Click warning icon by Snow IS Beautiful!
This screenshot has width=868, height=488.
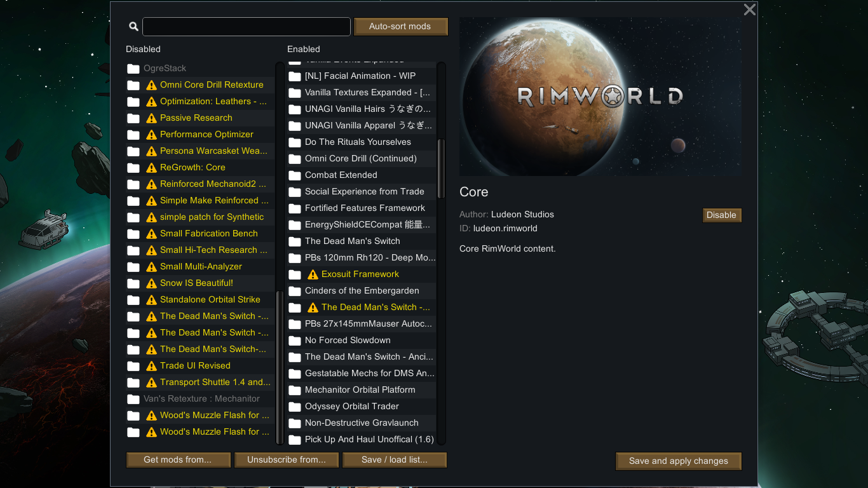pos(151,283)
